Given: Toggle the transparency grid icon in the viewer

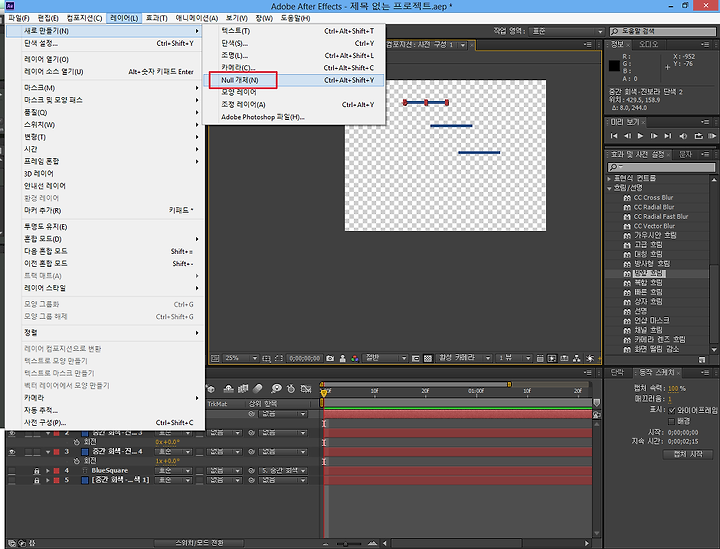Looking at the screenshot, I should 428,359.
